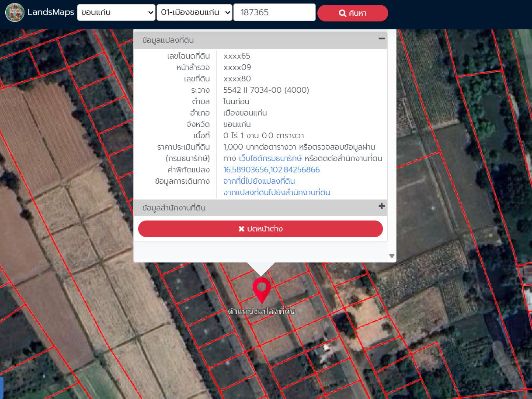Click the Department of Lands emblem logo
The height and width of the screenshot is (399, 532).
[15, 13]
